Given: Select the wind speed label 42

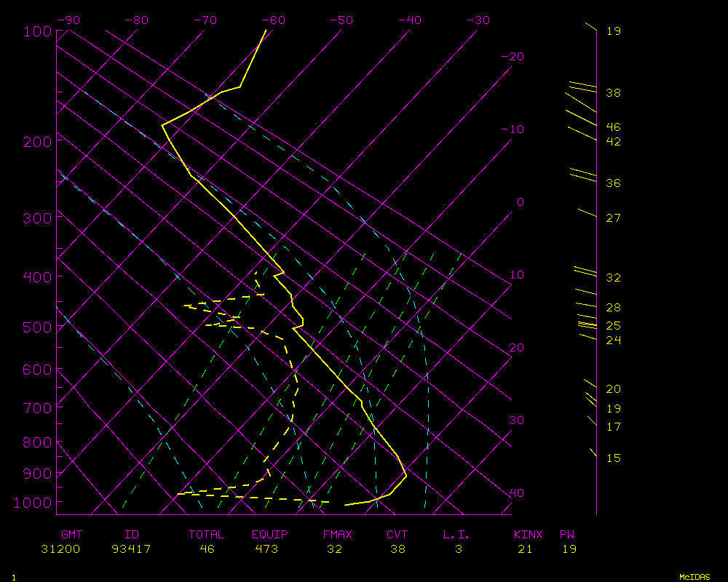Looking at the screenshot, I should (613, 142).
